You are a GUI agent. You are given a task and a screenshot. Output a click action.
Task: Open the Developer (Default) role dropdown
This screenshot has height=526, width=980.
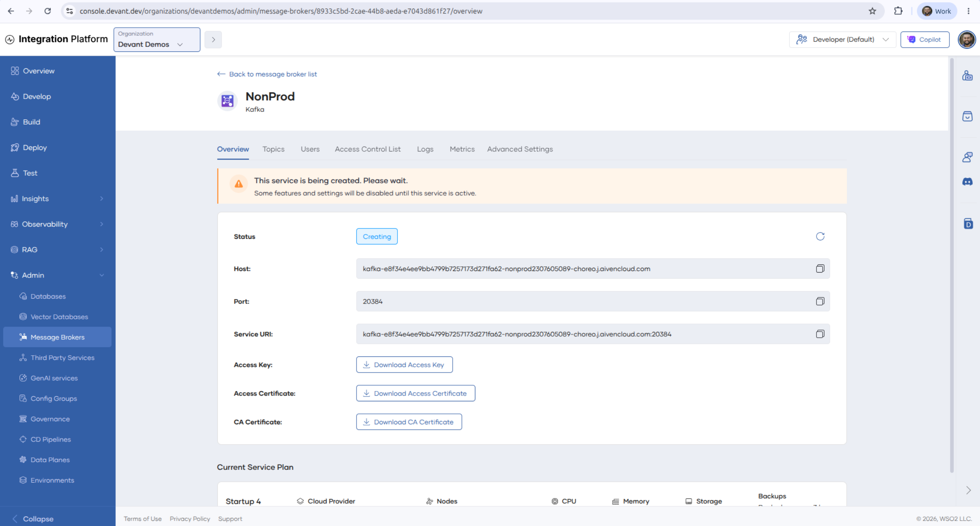pyautogui.click(x=843, y=40)
